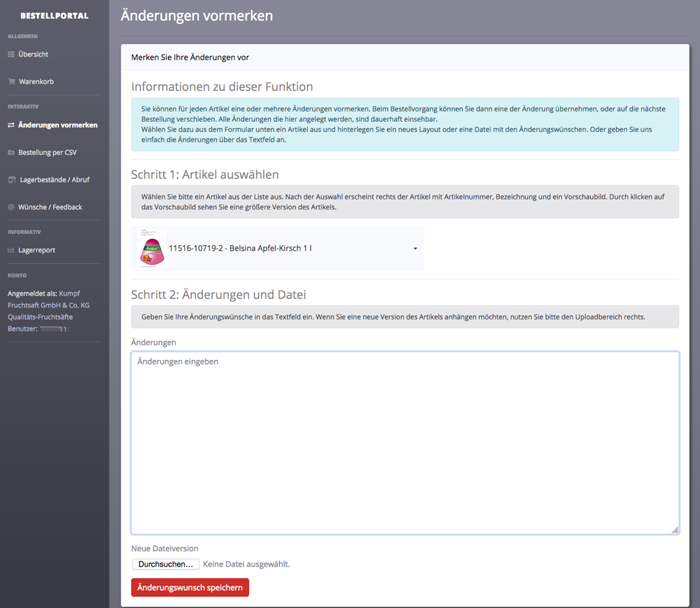
Task: Click the 'Merken Sie Ihre Änderungen vor' panel header
Action: (x=190, y=57)
